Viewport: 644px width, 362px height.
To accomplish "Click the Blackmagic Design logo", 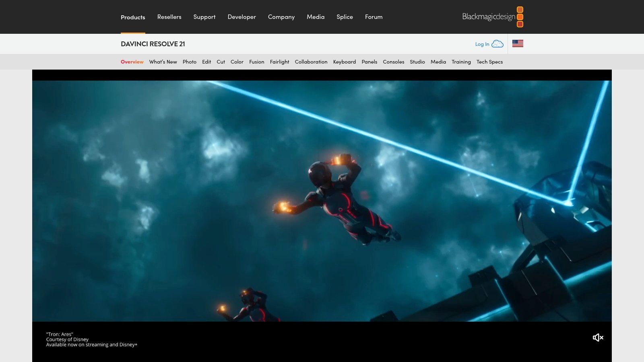I will pos(493,17).
